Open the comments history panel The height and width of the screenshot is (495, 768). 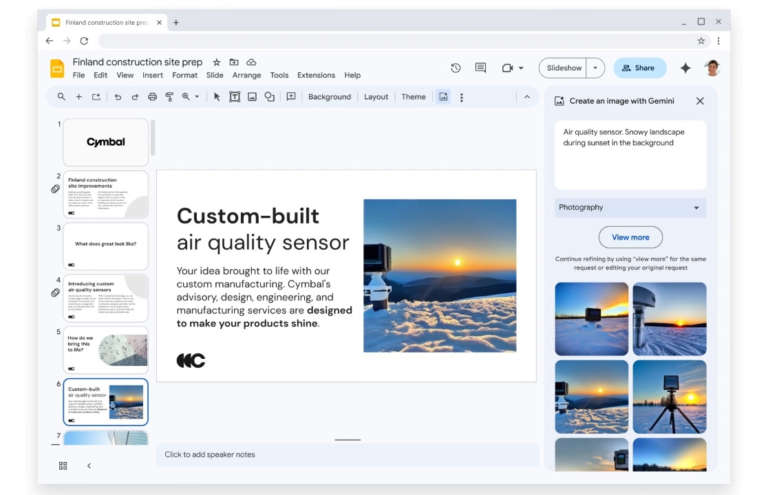[x=480, y=68]
